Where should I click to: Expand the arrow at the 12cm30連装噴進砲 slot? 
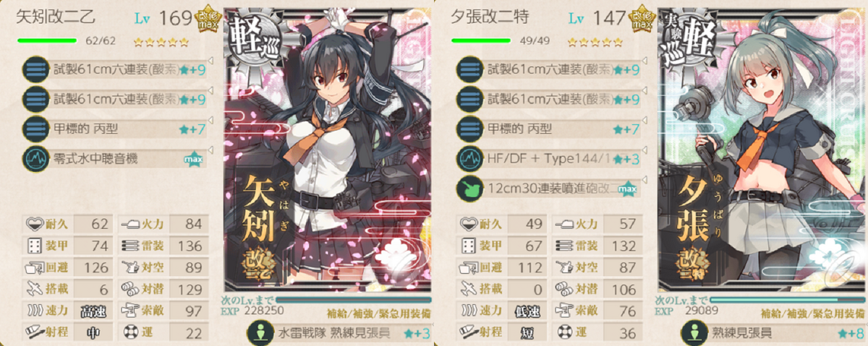pyautogui.click(x=645, y=181)
